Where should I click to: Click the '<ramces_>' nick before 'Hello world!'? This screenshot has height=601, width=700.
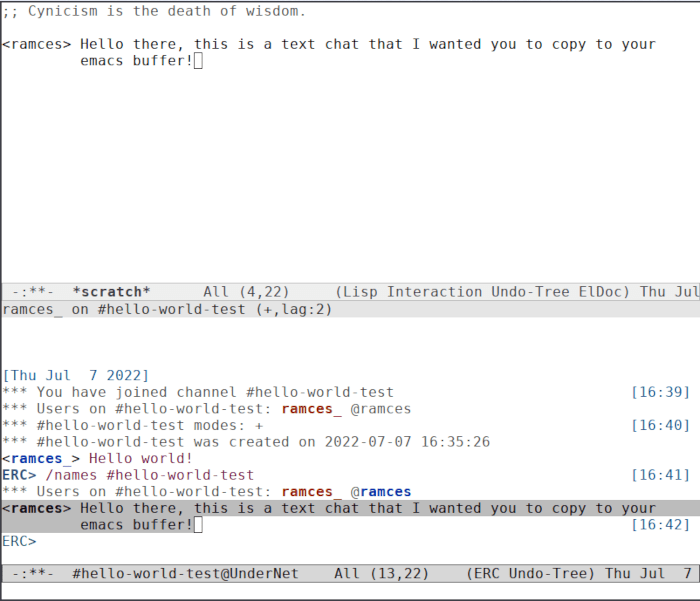(x=41, y=459)
